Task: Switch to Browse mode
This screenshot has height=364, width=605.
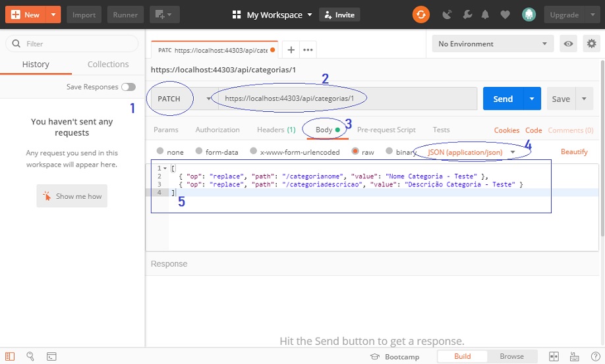Action: pyautogui.click(x=511, y=356)
